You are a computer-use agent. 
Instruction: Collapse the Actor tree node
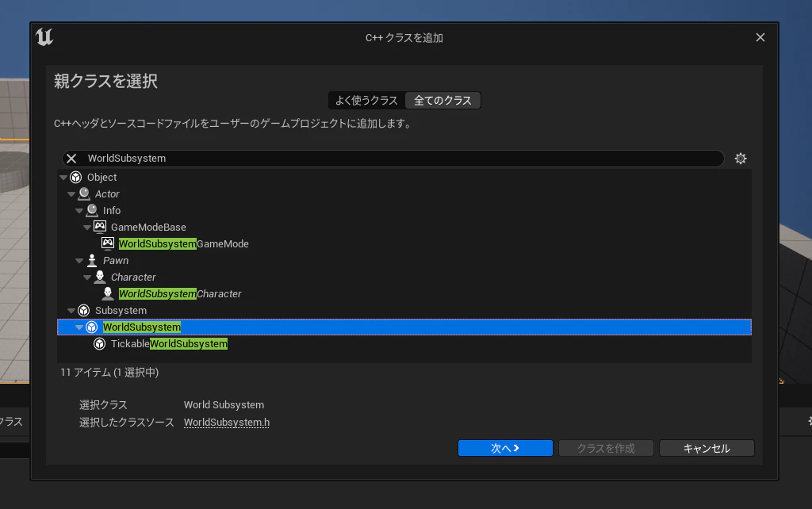pyautogui.click(x=71, y=194)
